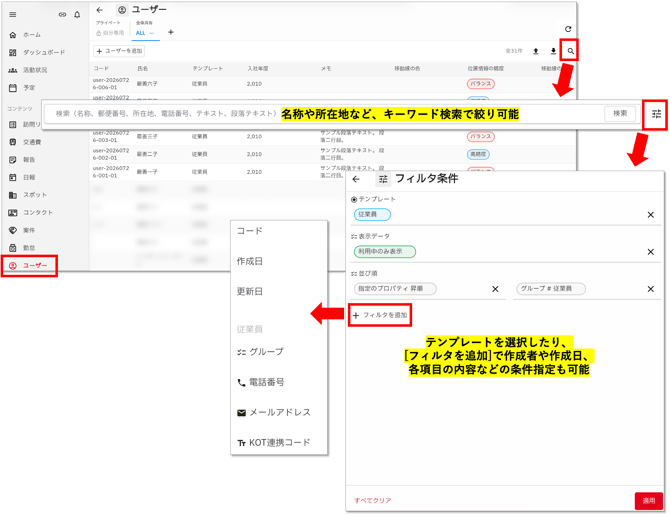This screenshot has width=670, height=515.
Task: Click the 高精度 chip in user-002 row
Action: (478, 154)
